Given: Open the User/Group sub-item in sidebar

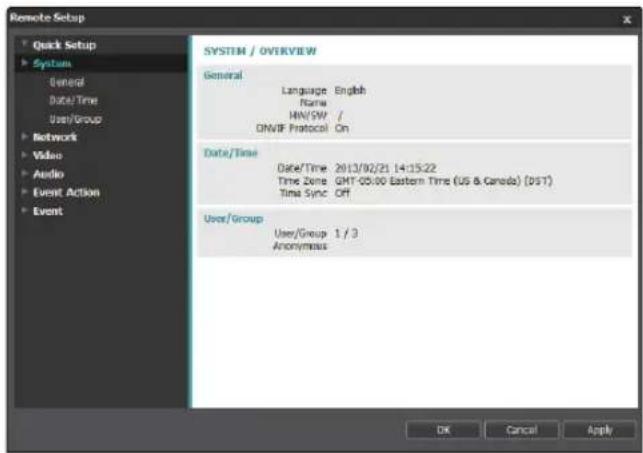Looking at the screenshot, I should pos(75,119).
